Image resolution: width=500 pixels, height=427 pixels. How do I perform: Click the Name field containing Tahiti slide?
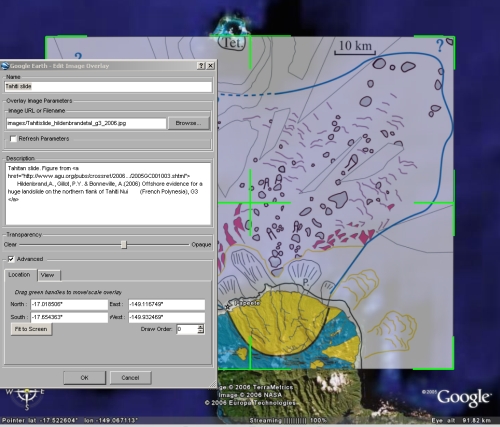tap(108, 87)
